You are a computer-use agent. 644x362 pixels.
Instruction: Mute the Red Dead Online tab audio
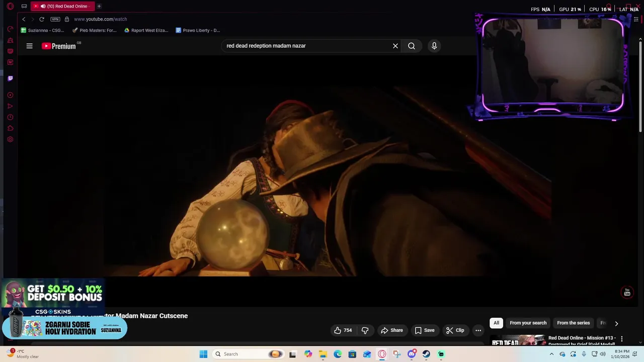[43, 6]
